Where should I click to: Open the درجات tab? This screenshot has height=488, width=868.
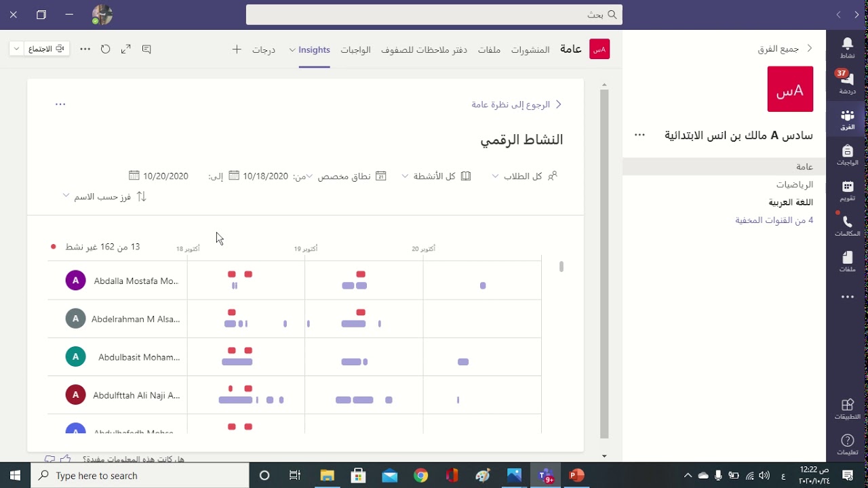point(264,49)
